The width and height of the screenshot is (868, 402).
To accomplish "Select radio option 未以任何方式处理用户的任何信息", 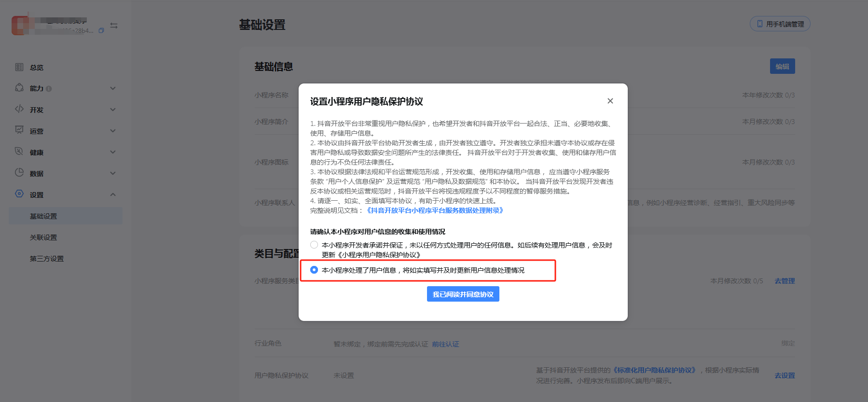I will (314, 245).
